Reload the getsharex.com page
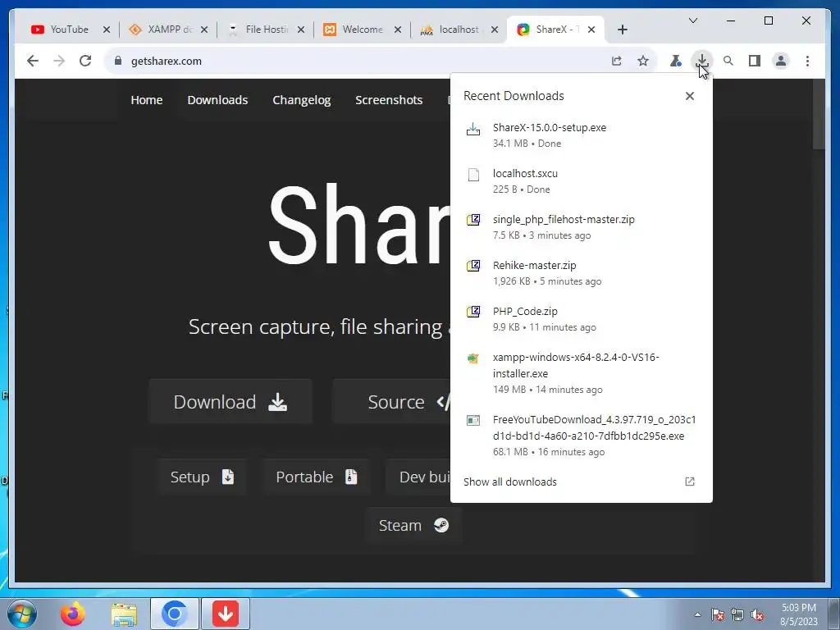The image size is (840, 630). click(85, 61)
